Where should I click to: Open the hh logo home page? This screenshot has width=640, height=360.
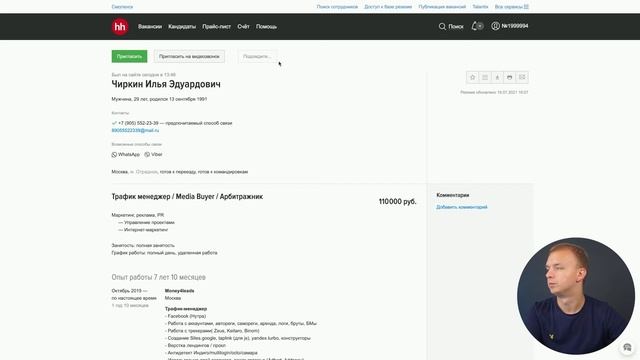[120, 27]
